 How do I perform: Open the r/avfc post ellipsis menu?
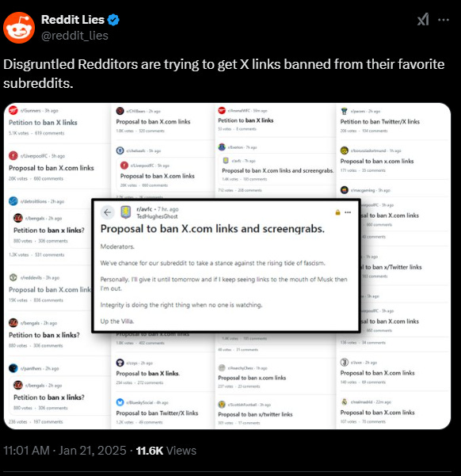point(348,212)
